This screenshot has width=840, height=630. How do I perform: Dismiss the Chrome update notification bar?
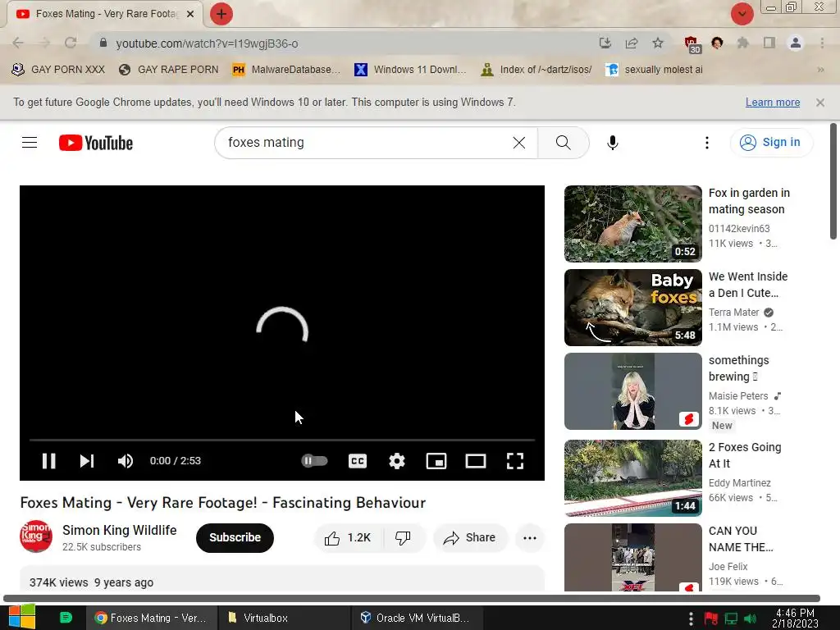pos(820,102)
